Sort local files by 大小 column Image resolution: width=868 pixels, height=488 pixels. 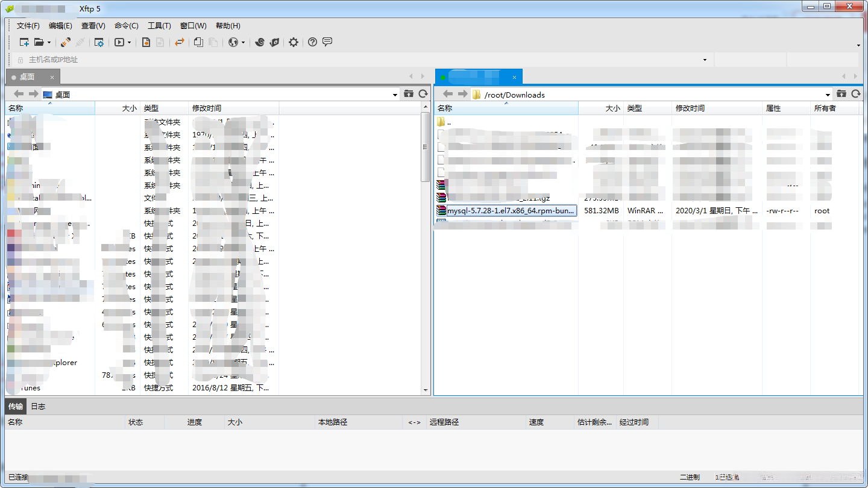pyautogui.click(x=118, y=108)
